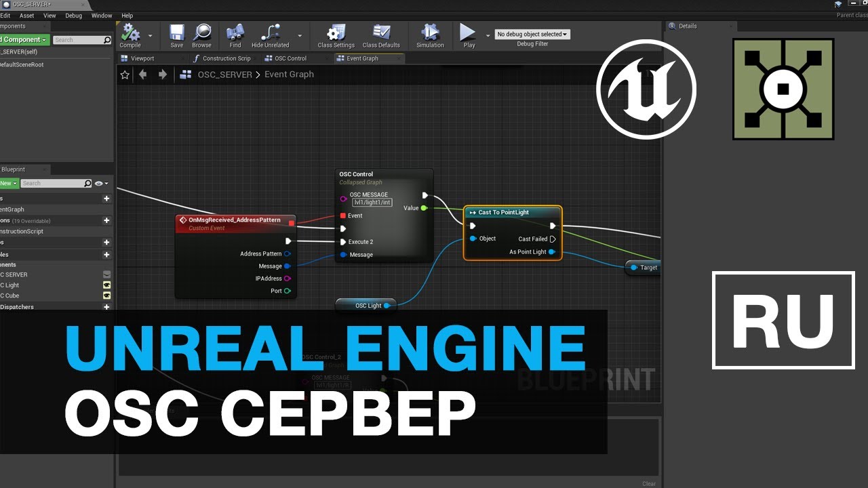Go forward with the graph navigation right arrow
The image size is (868, 488).
point(162,75)
